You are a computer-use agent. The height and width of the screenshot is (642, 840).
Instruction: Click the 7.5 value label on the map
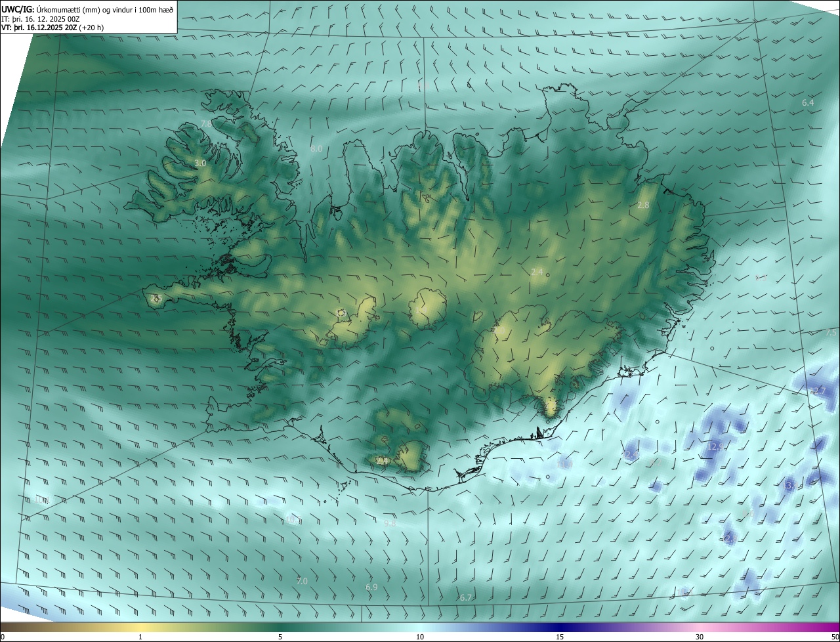point(831,333)
